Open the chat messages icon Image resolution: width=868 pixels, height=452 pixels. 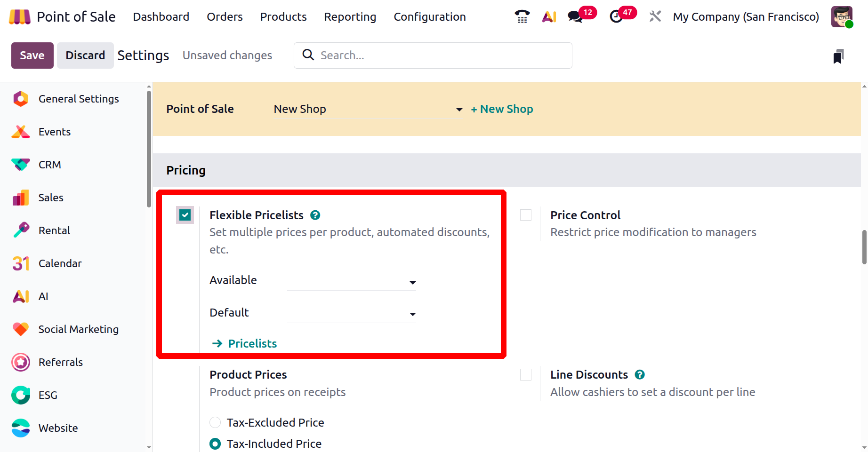(575, 17)
